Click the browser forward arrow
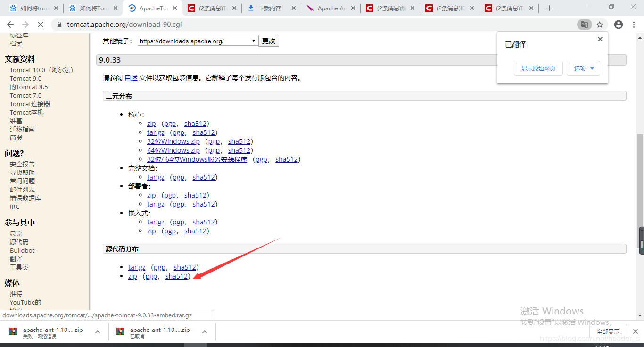The width and height of the screenshot is (644, 347). click(25, 25)
